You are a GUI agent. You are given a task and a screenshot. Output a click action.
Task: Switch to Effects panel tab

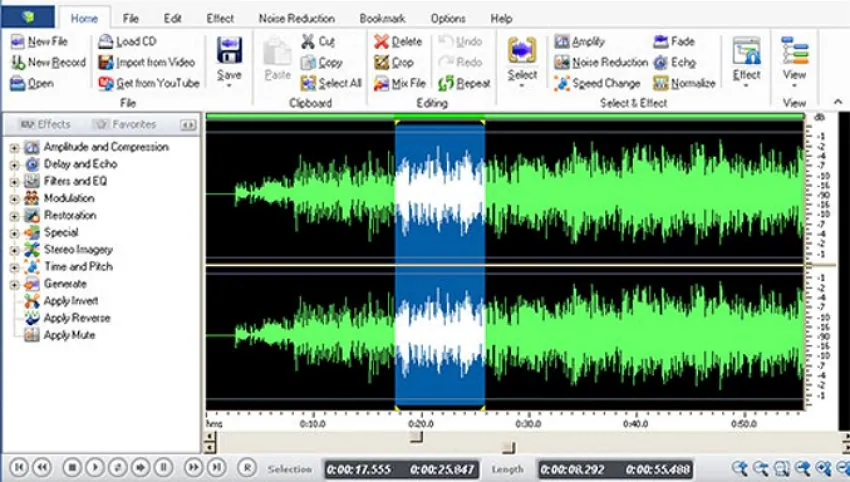pyautogui.click(x=45, y=124)
